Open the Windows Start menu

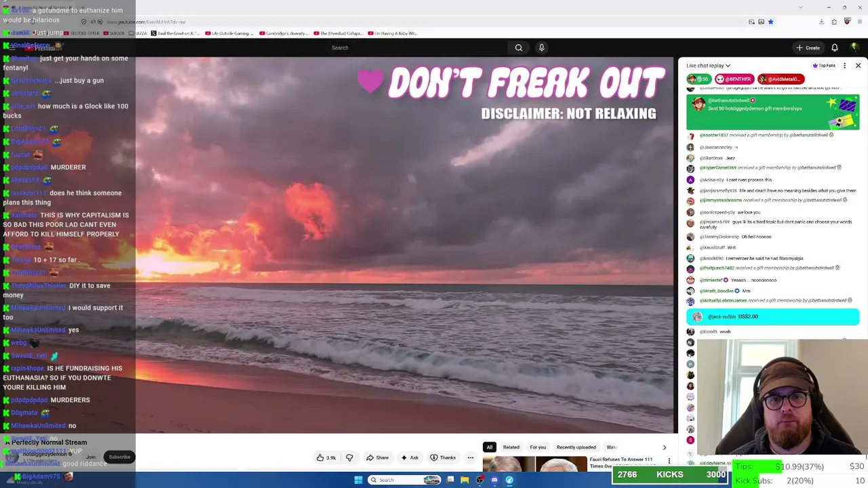(x=358, y=480)
